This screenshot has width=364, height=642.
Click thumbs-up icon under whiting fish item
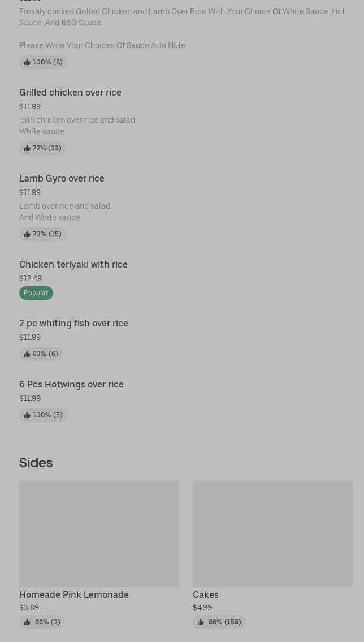(x=27, y=354)
